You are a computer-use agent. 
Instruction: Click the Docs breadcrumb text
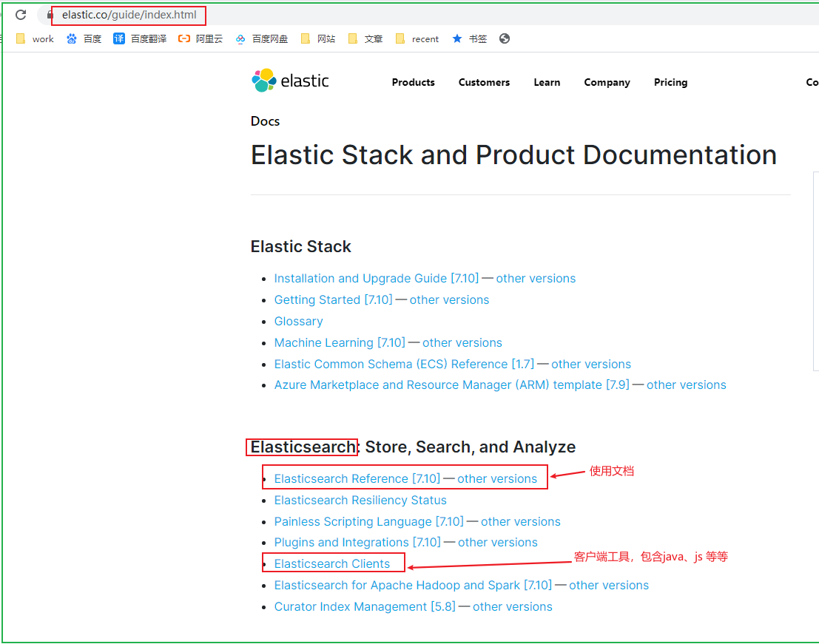(265, 121)
